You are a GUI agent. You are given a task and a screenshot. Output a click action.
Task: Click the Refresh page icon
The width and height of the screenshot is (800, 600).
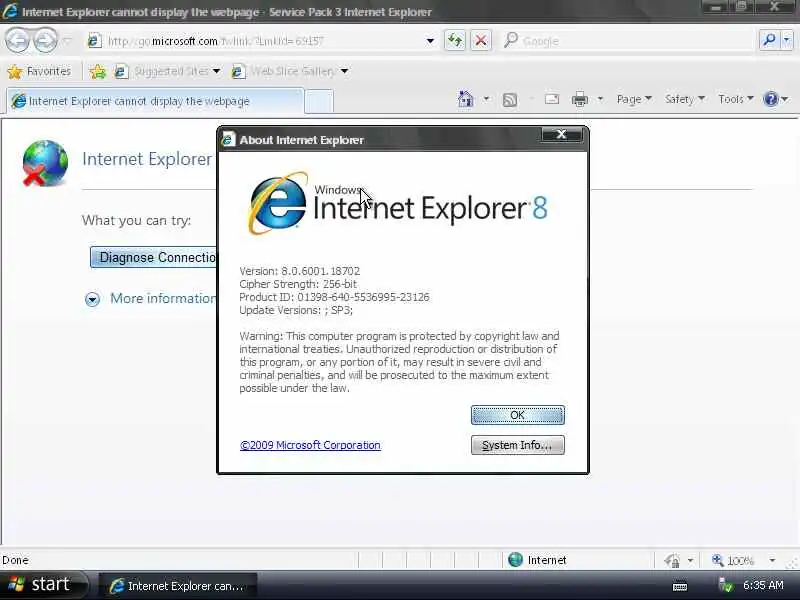coord(455,41)
